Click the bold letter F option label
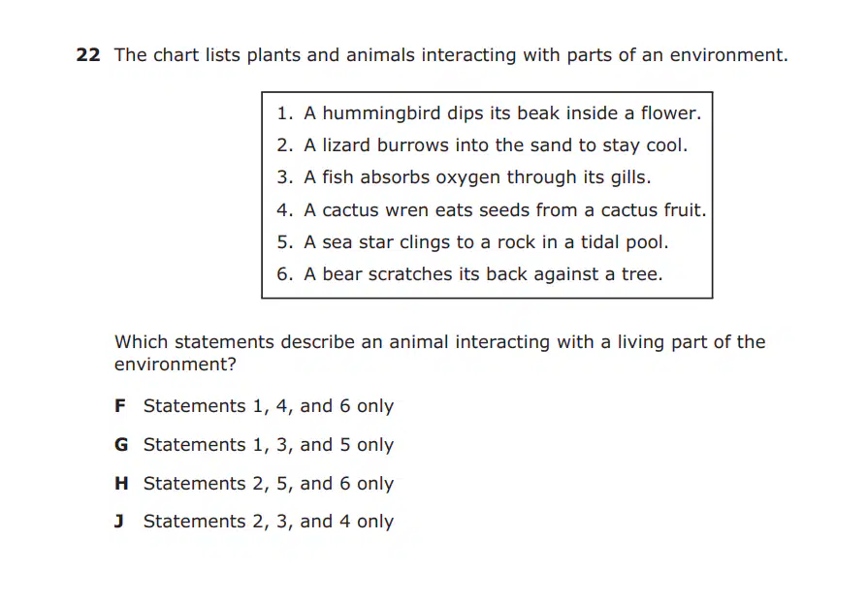The image size is (868, 604). 120,406
